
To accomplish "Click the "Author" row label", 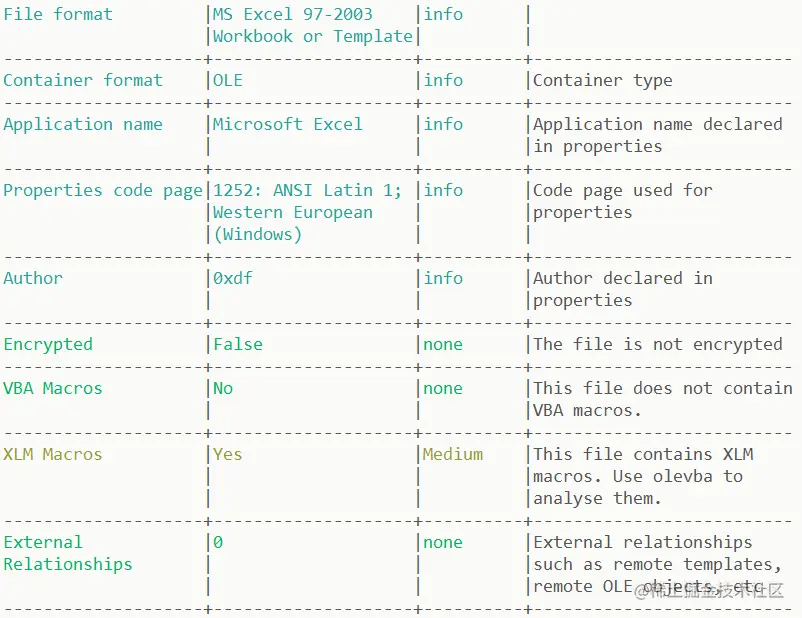I will [33, 278].
